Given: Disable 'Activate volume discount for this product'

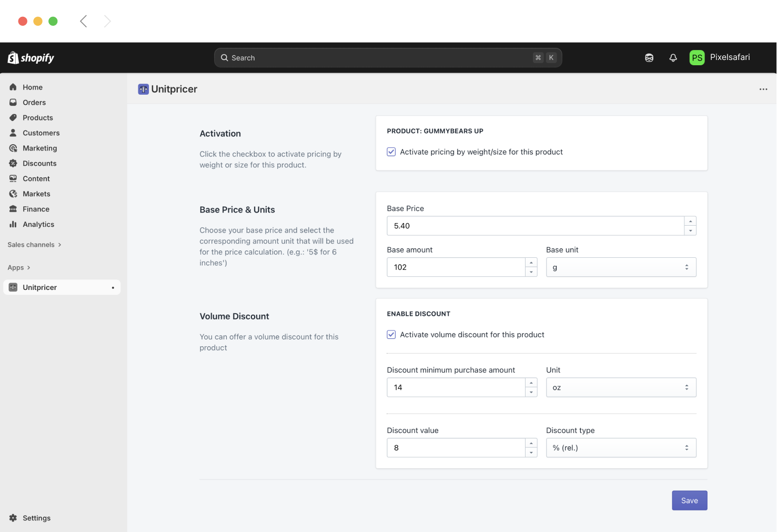Looking at the screenshot, I should click(391, 334).
